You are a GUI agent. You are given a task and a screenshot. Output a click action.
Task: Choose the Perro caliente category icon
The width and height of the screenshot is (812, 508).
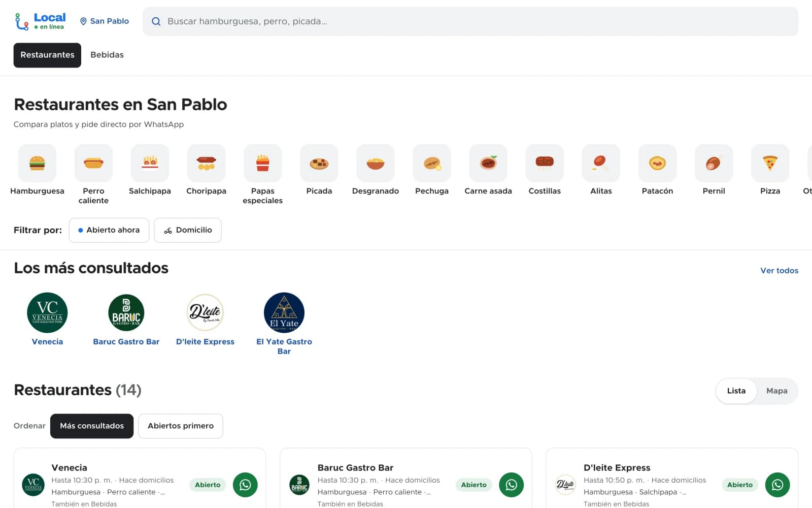coord(93,163)
